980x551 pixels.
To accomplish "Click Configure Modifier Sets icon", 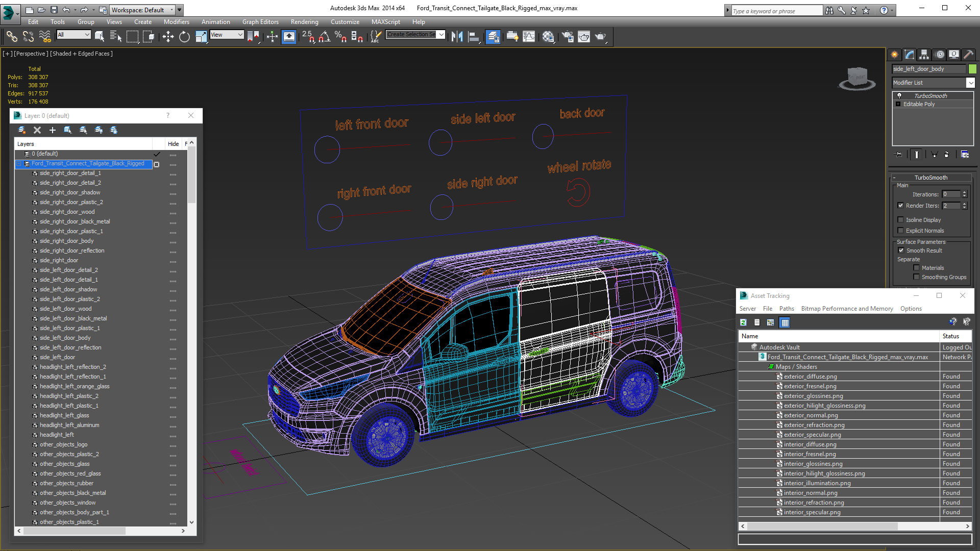I will click(x=965, y=154).
